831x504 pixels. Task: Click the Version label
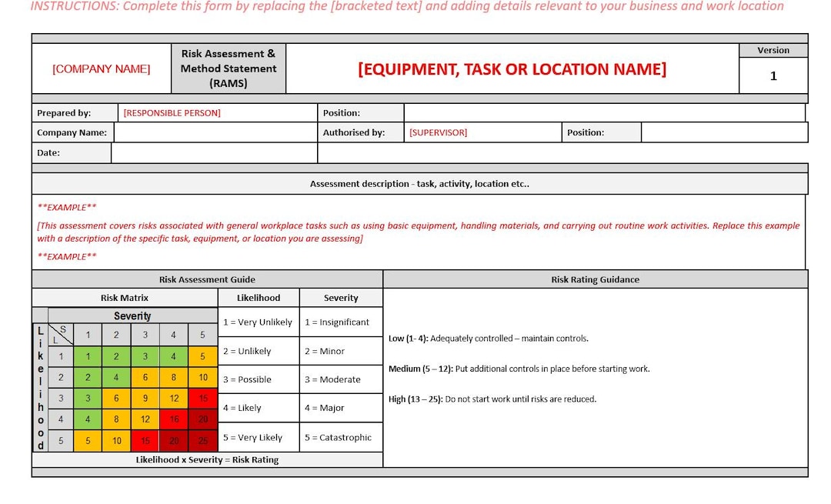[773, 50]
